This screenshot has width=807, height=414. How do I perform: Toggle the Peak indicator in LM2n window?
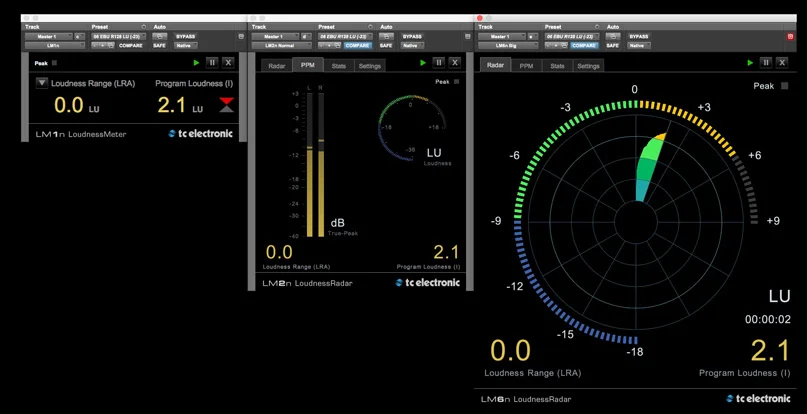(x=457, y=81)
